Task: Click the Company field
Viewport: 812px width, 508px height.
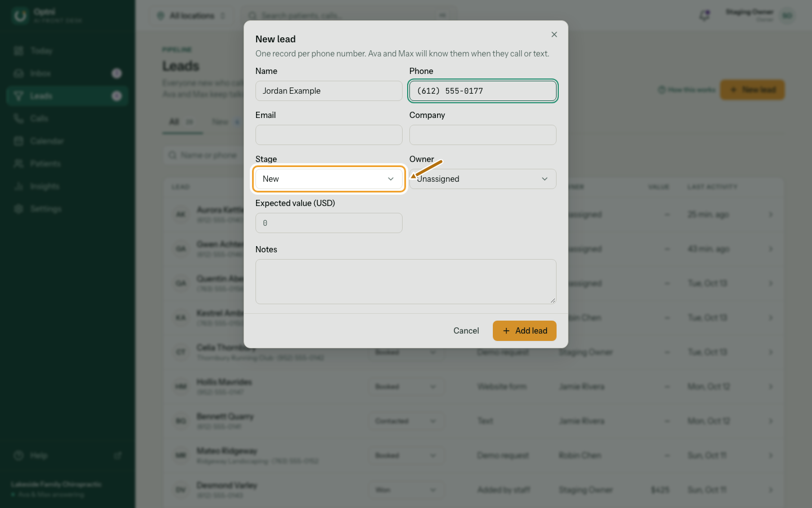Action: (483, 135)
